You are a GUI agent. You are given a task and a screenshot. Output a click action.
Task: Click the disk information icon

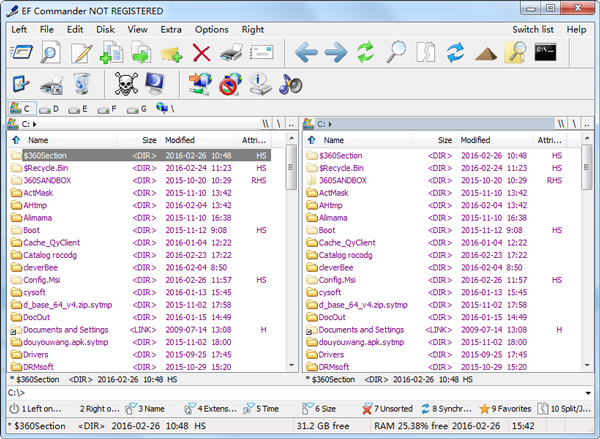(260, 84)
